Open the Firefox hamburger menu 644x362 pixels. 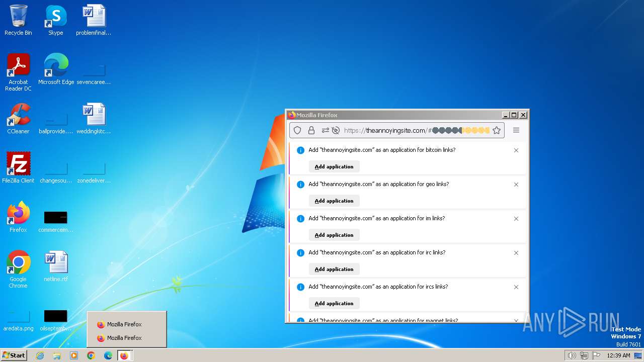[x=516, y=130]
